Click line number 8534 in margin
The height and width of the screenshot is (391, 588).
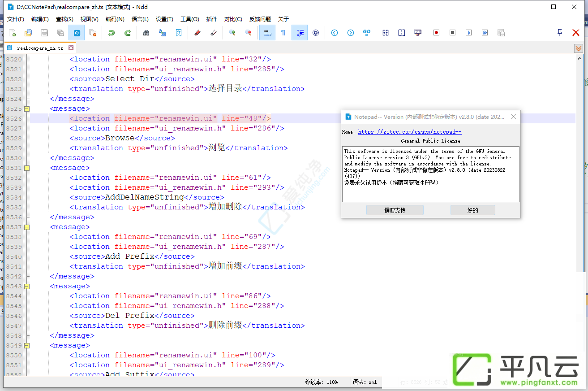[14, 197]
